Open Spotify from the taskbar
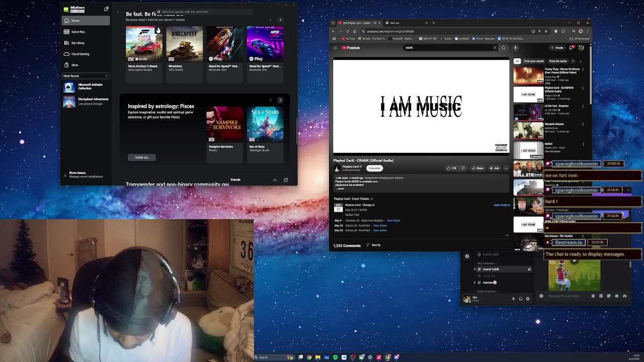 click(335, 357)
